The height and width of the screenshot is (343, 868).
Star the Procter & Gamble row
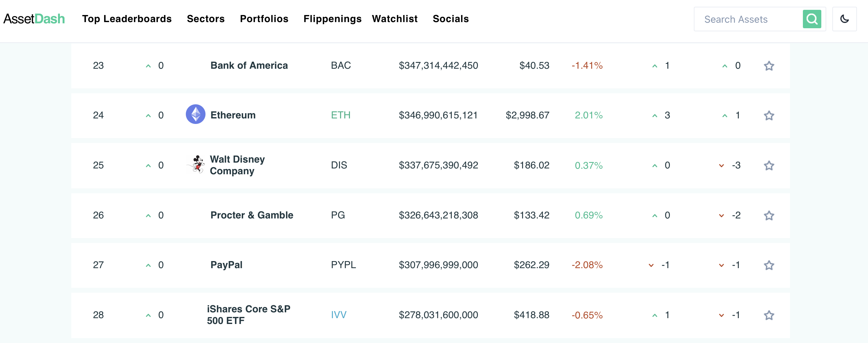pos(768,215)
